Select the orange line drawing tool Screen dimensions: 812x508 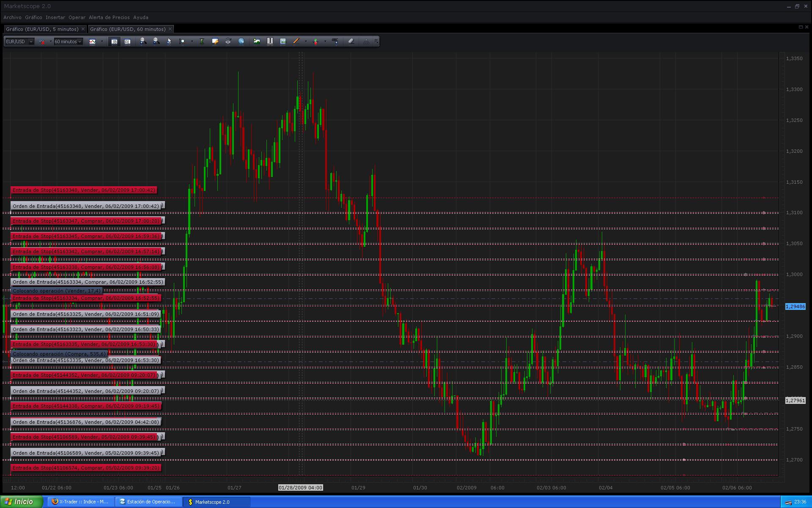coord(296,41)
